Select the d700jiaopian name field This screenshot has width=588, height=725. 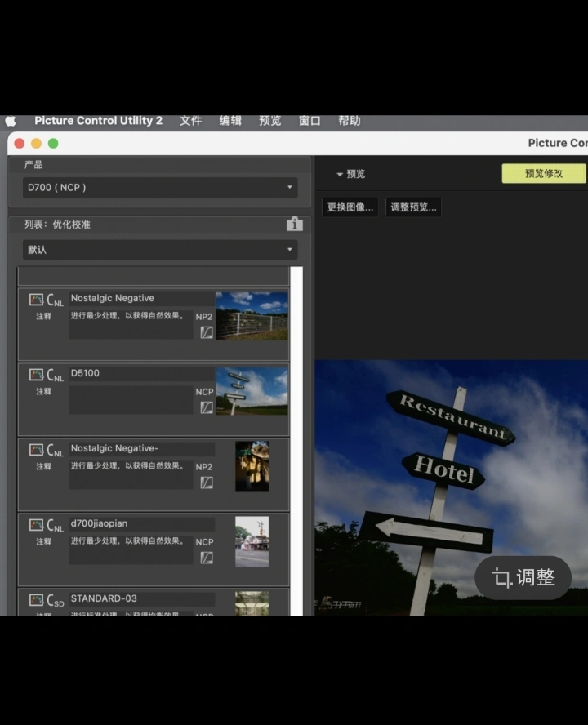[142, 524]
